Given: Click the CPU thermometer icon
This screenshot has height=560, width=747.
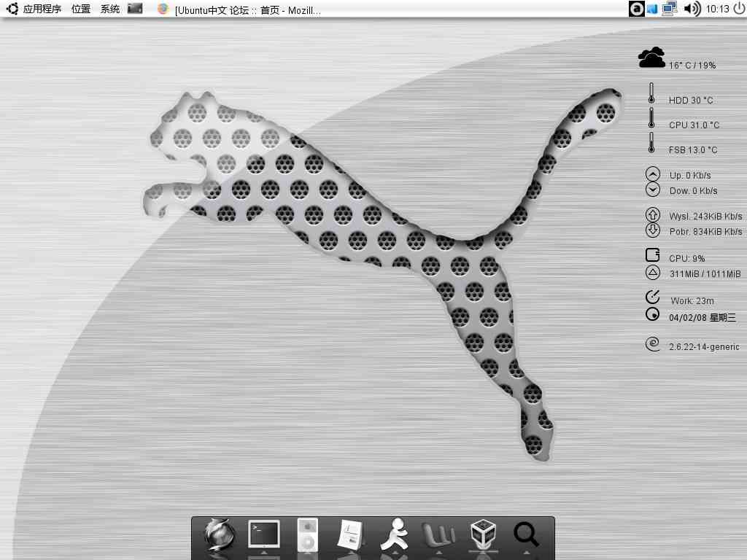Looking at the screenshot, I should 651,118.
